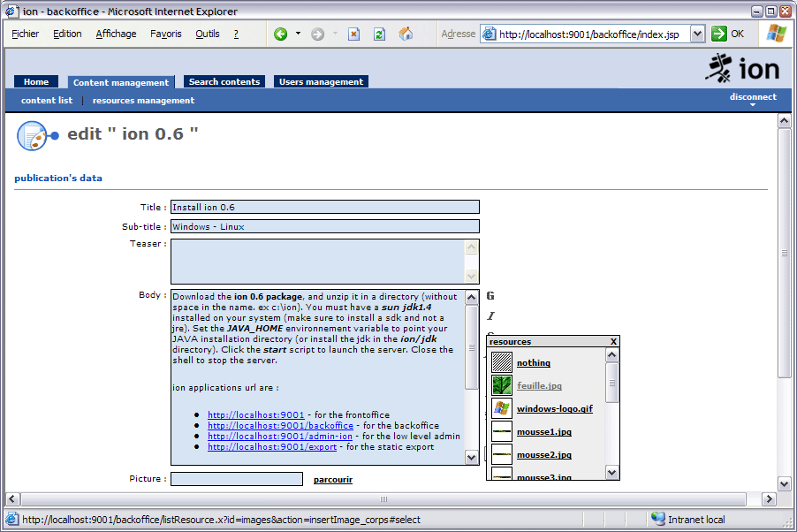Switch to the Content management tab
Screen dimensions: 797x532
pos(121,82)
